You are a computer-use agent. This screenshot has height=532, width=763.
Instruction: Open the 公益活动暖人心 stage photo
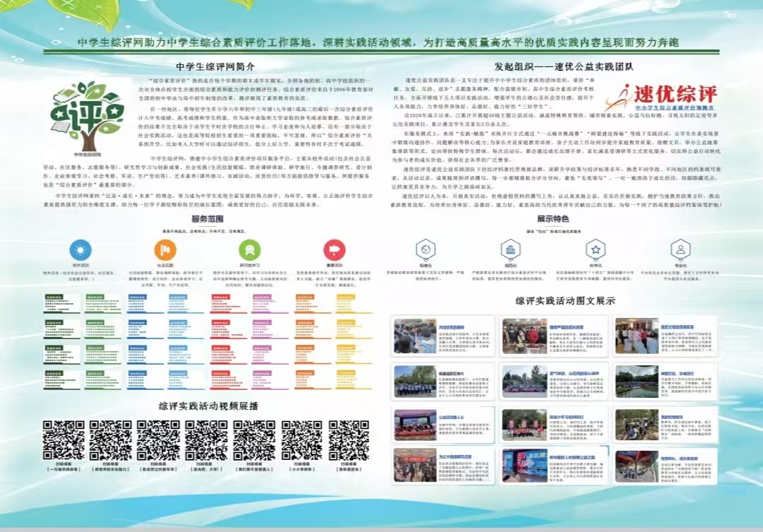[x=415, y=425]
